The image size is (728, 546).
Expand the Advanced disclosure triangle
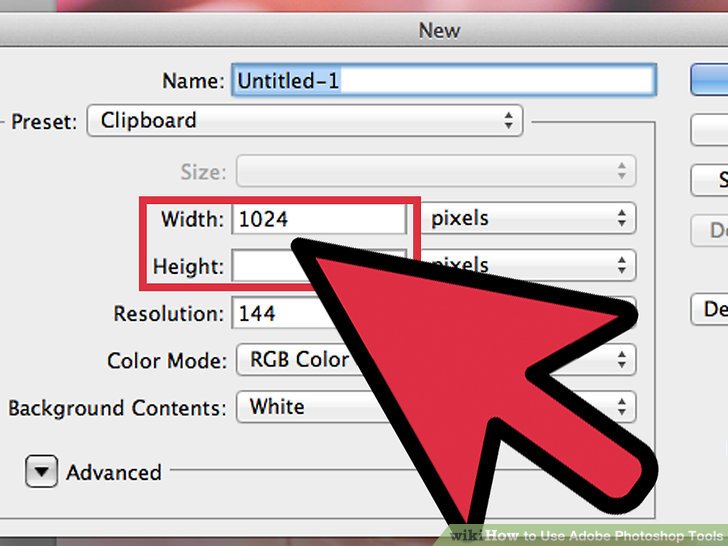41,471
